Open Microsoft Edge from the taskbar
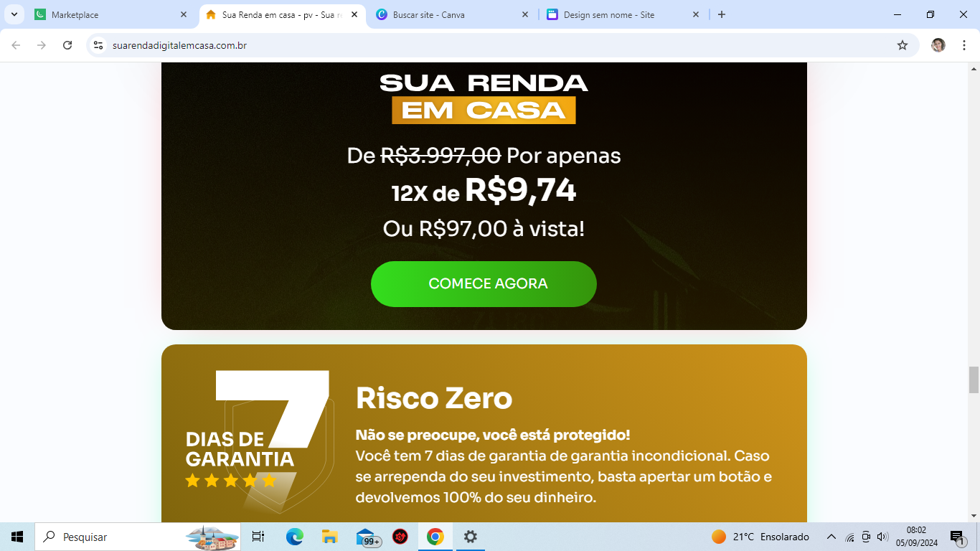The image size is (980, 551). click(294, 537)
